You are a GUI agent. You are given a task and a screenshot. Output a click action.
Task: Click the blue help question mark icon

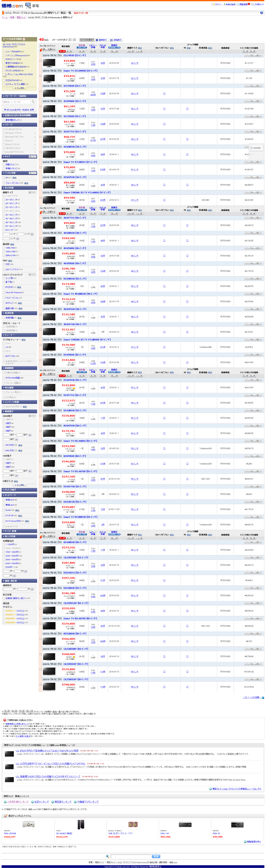click(x=262, y=13)
